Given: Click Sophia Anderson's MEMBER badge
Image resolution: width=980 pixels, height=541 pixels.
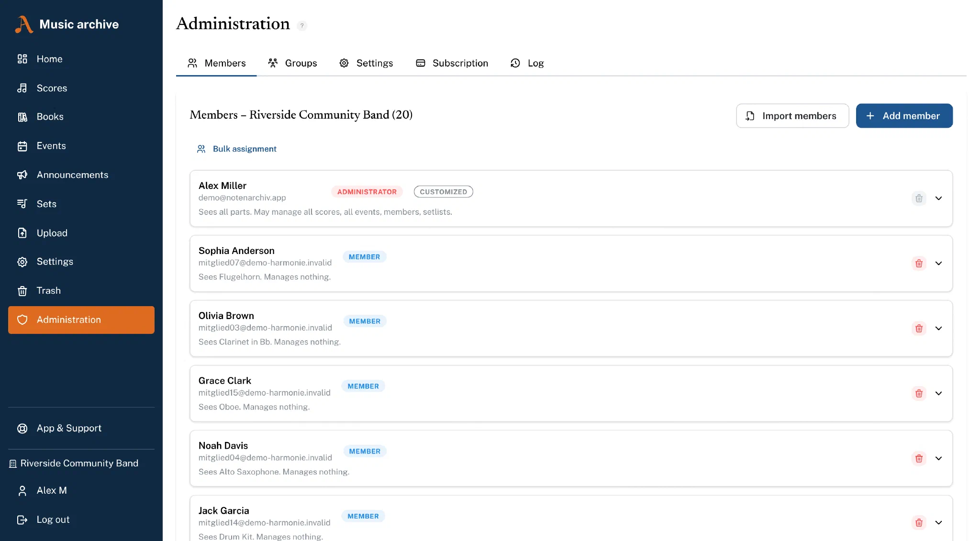Looking at the screenshot, I should coord(364,257).
